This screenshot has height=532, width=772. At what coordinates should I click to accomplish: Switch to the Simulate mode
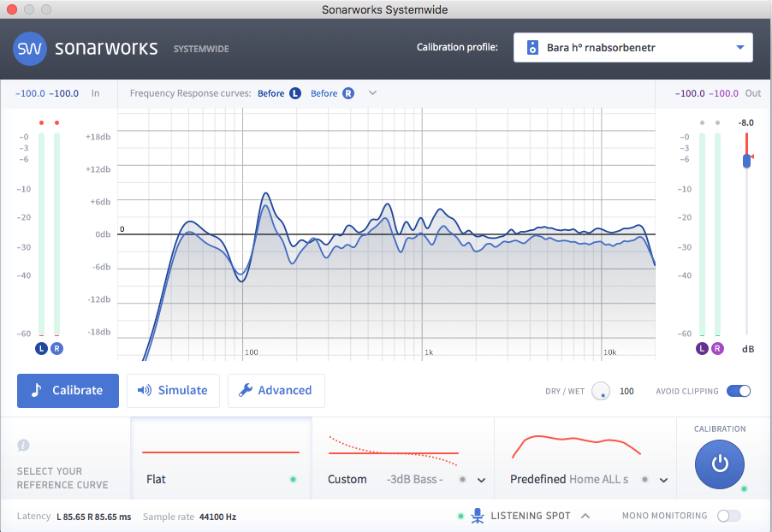173,391
